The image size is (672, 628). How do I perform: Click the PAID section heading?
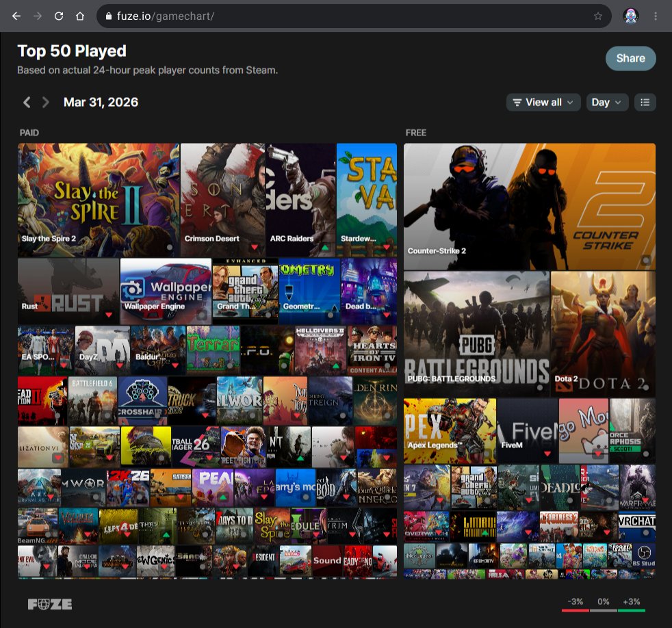(29, 133)
